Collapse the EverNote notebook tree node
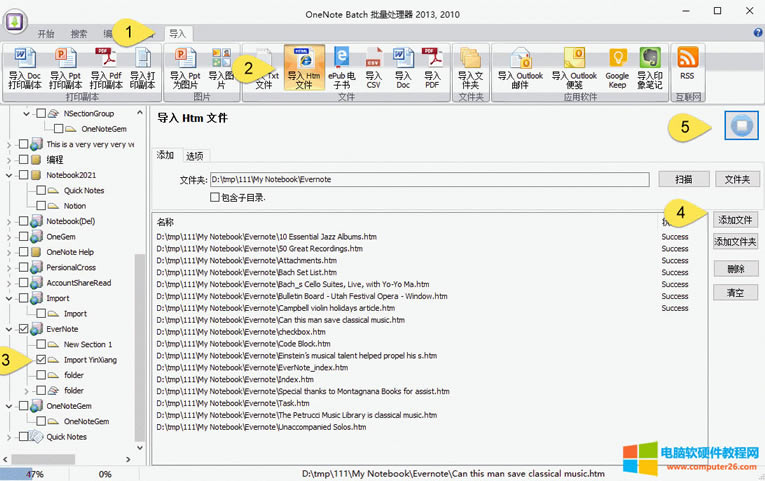 click(x=9, y=329)
